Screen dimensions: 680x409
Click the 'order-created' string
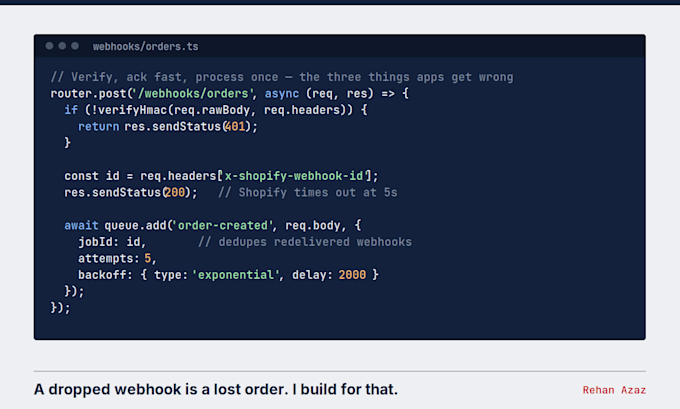click(x=223, y=226)
